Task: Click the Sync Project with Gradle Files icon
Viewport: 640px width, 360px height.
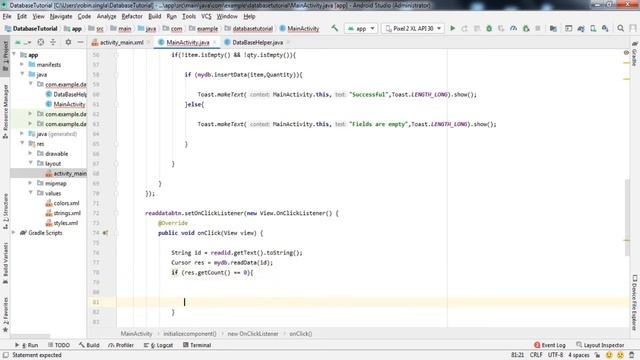Action: [581, 28]
